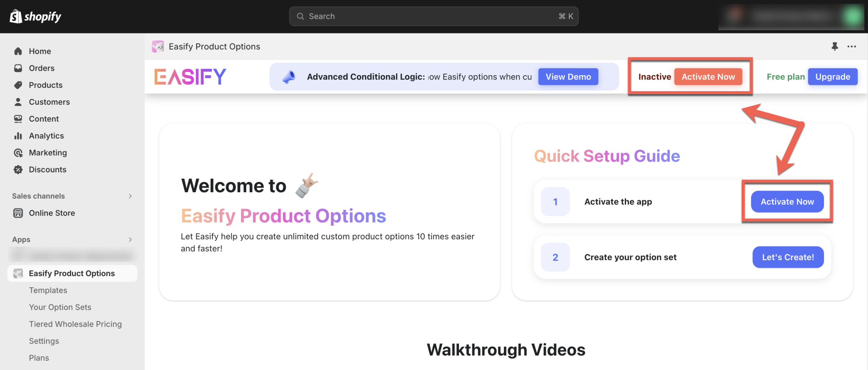Select Tiered Wholesale Pricing in sidebar
The height and width of the screenshot is (370, 868).
point(75,324)
